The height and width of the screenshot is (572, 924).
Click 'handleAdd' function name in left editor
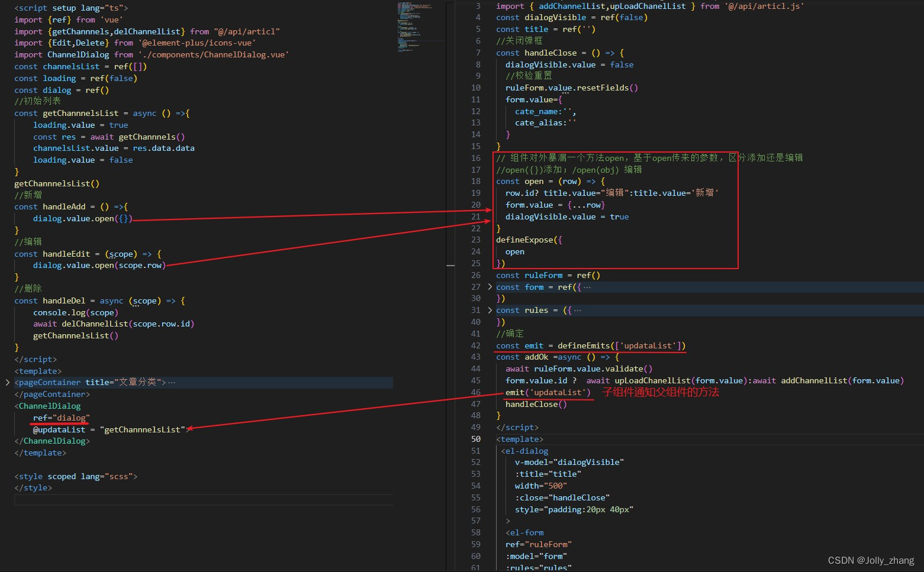click(64, 207)
